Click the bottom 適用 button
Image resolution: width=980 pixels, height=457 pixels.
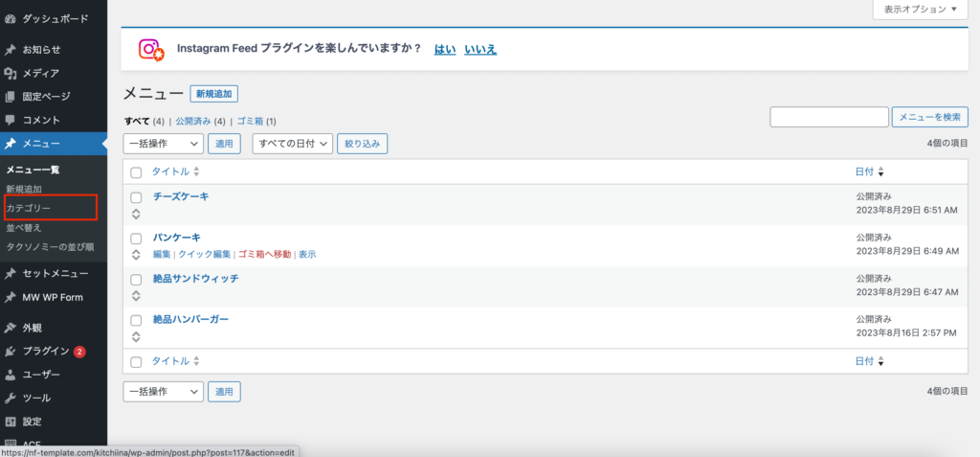(224, 391)
